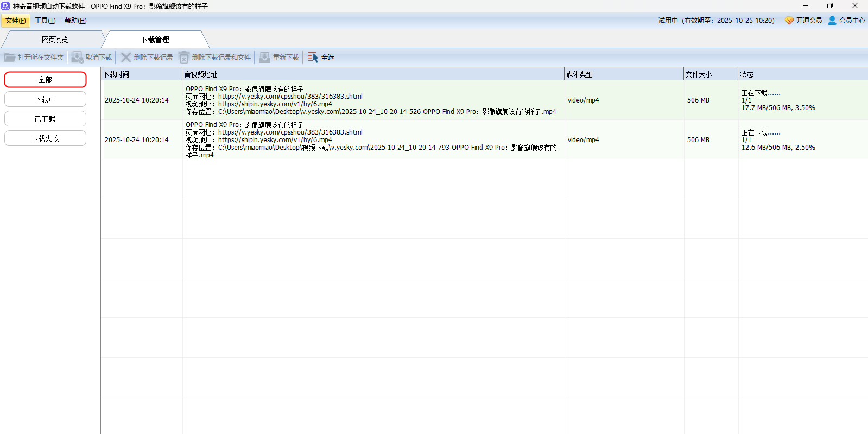Filter list by 下载中 button
The width and height of the screenshot is (868, 434).
(x=45, y=99)
